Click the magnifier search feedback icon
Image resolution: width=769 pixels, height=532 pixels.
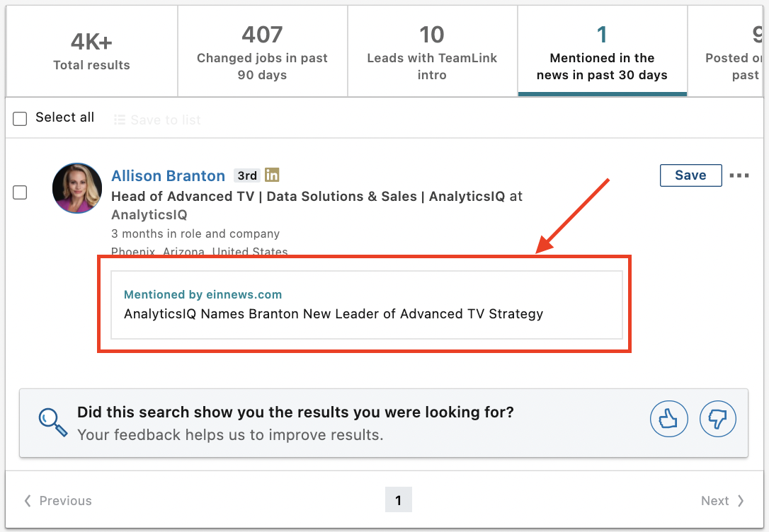pos(52,422)
